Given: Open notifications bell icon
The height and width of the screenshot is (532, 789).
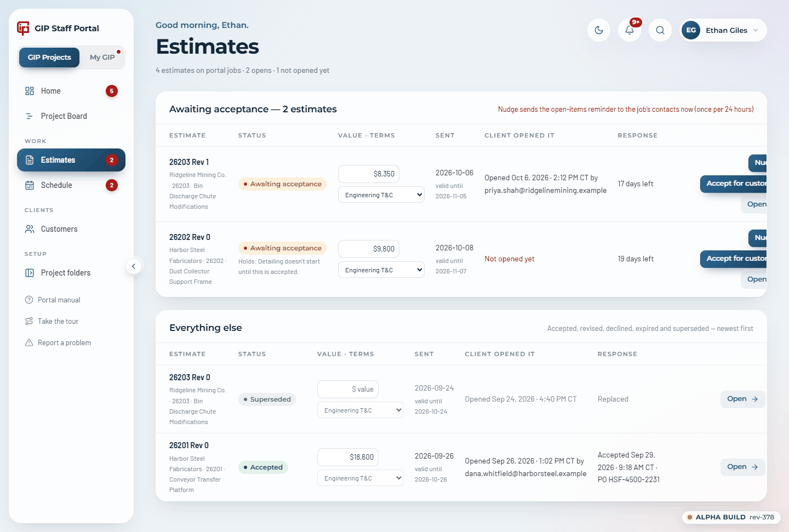Looking at the screenshot, I should pos(630,30).
